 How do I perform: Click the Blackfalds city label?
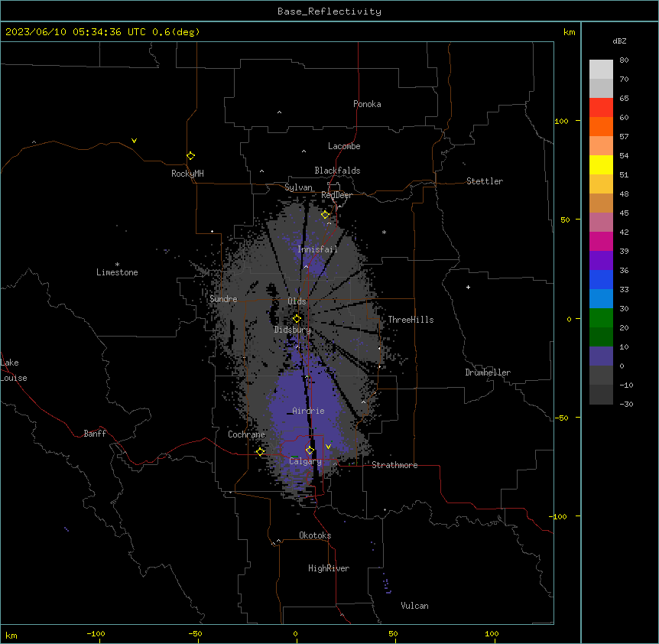[x=337, y=171]
